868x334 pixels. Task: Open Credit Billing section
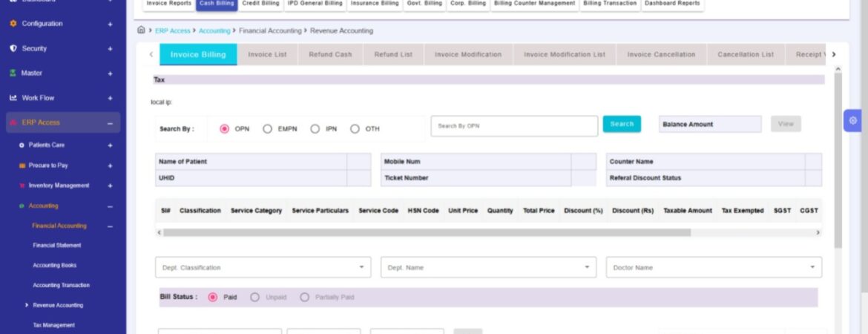tap(260, 4)
